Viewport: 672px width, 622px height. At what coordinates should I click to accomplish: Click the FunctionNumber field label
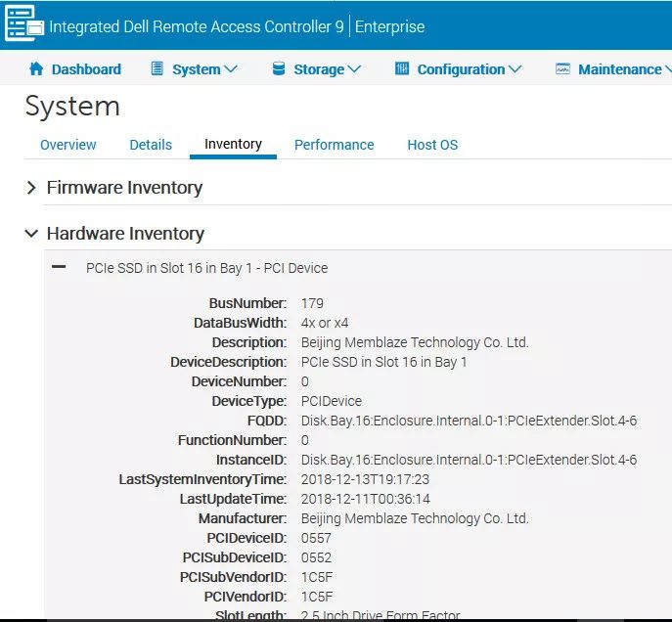[x=232, y=440]
